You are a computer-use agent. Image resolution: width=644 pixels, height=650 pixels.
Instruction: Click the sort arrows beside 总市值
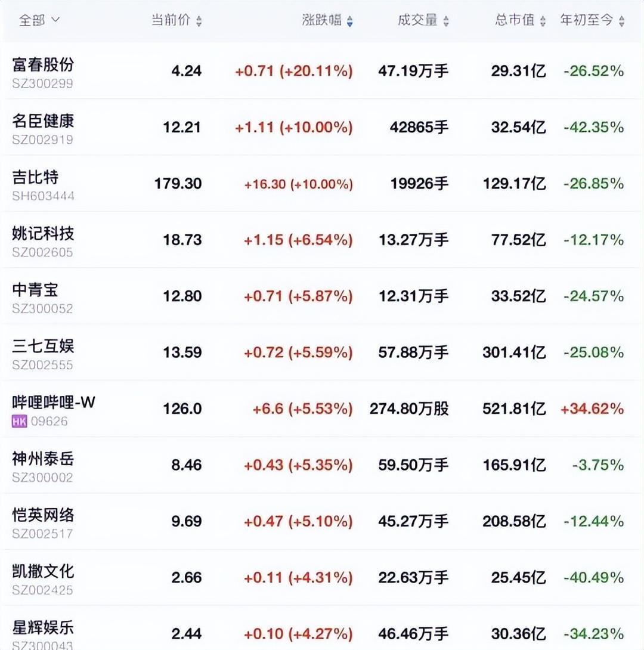pos(543,21)
